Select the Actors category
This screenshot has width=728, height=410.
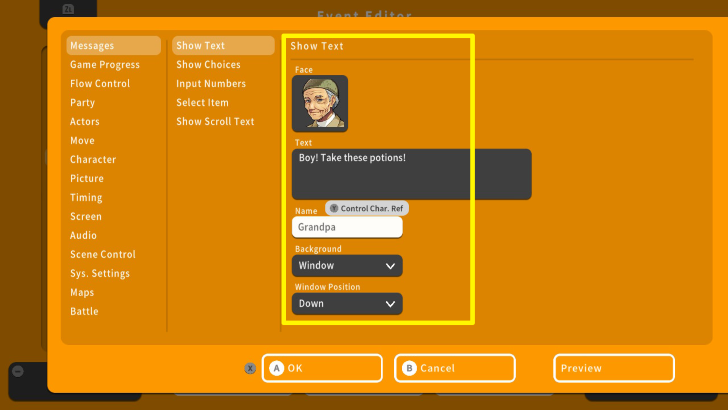point(84,122)
